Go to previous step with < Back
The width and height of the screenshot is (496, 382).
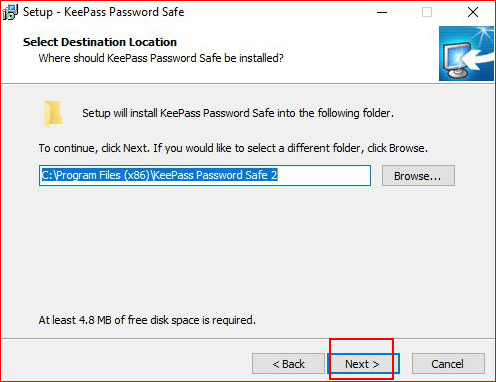point(288,364)
